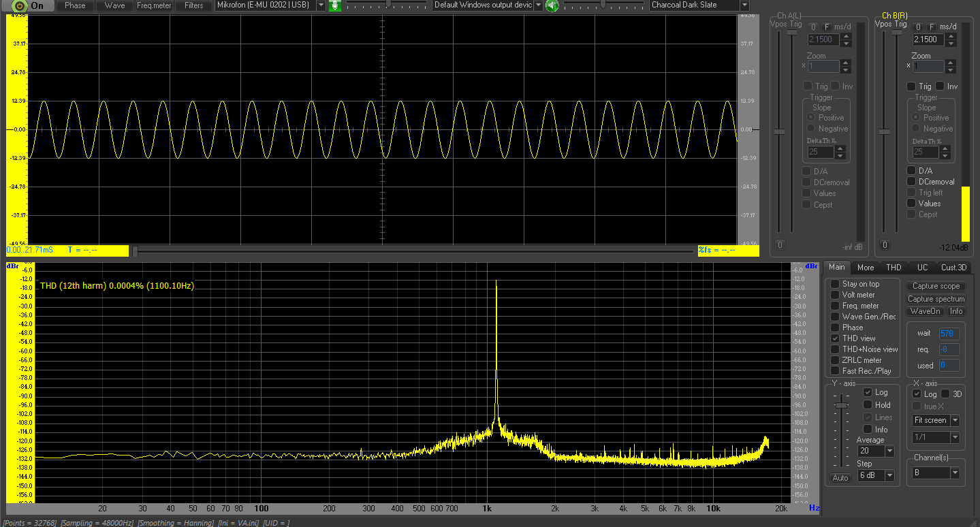
Task: Open Default Windows output device dropdown
Action: 538,5
